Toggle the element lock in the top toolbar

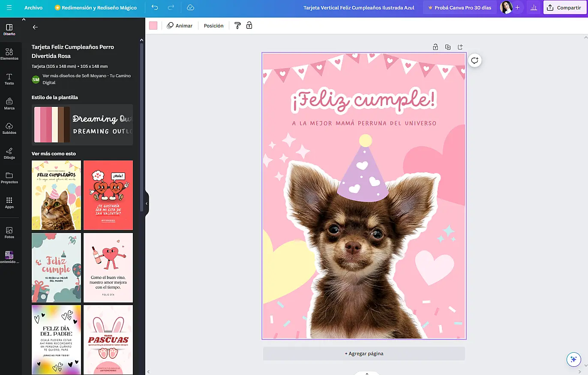click(249, 26)
